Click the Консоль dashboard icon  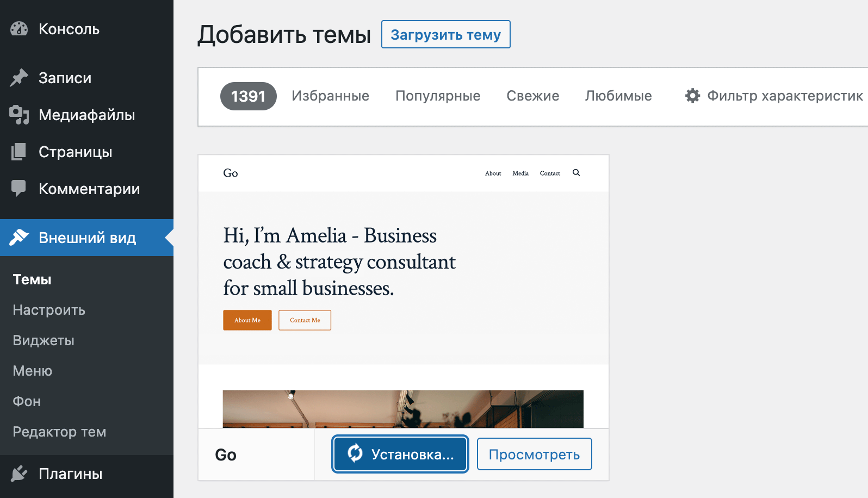[19, 29]
